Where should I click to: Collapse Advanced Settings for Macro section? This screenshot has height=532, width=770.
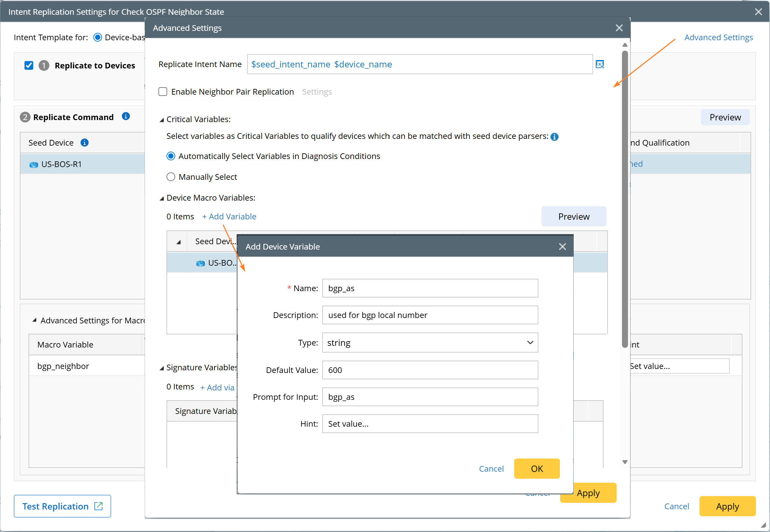[34, 320]
